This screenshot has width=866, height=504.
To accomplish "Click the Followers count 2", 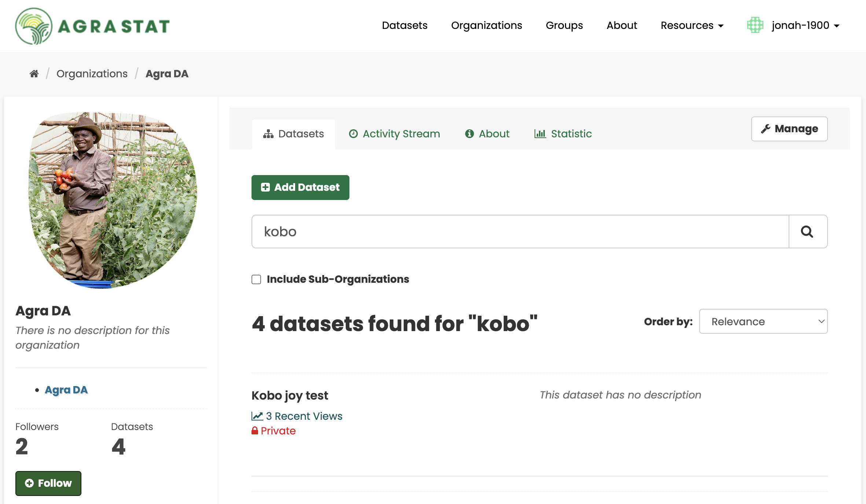I will [x=22, y=446].
